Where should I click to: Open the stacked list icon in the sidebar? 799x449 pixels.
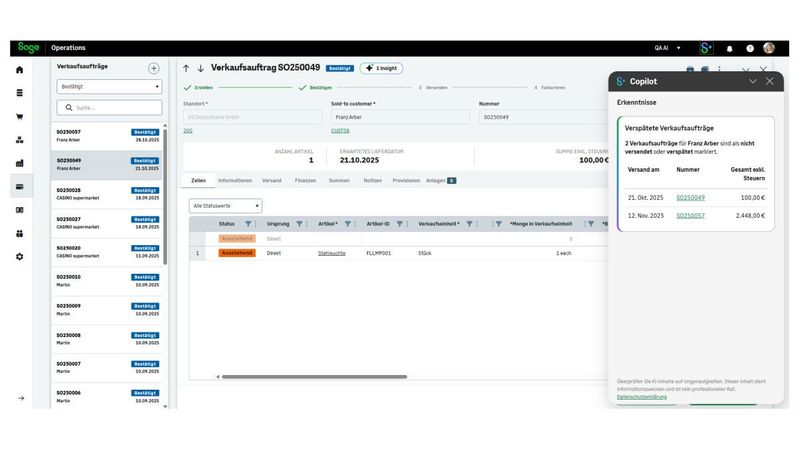point(19,93)
